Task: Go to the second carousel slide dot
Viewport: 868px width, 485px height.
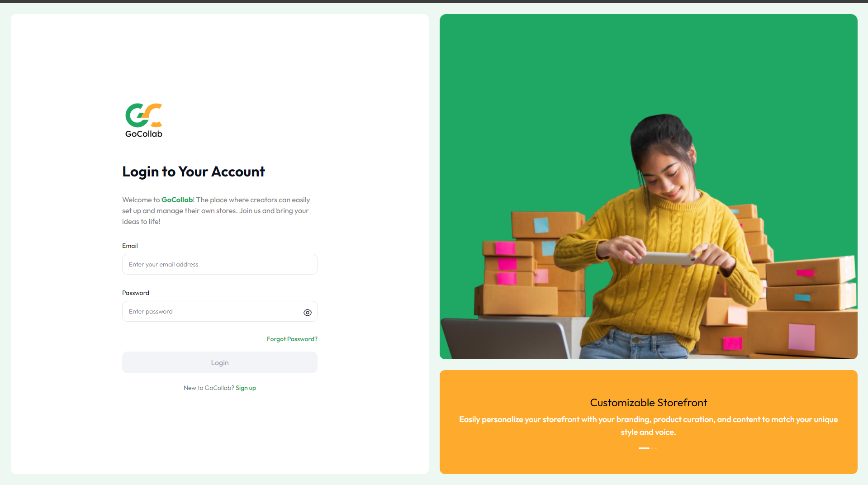Action: click(x=652, y=448)
